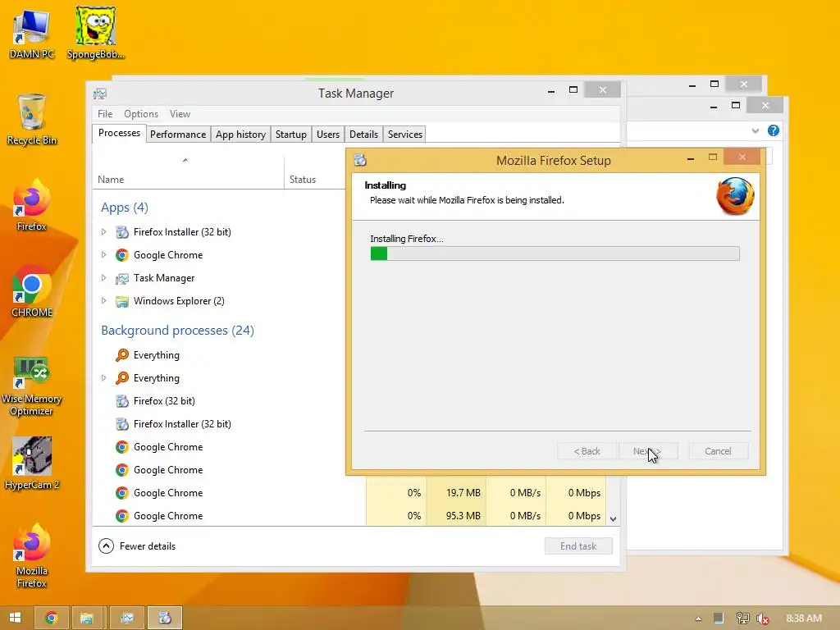Open the File menu in Task Manager
This screenshot has width=840, height=630.
105,113
